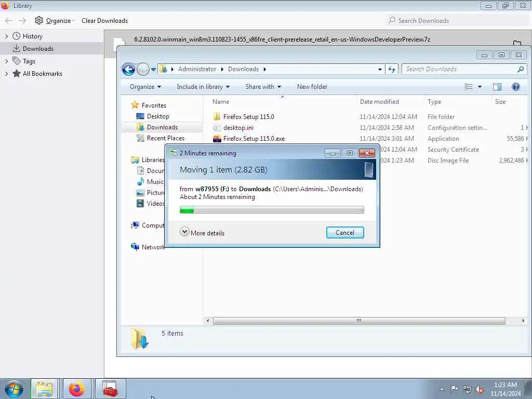Click the Security Certificate type cell
The width and height of the screenshot is (532, 399).
click(453, 150)
